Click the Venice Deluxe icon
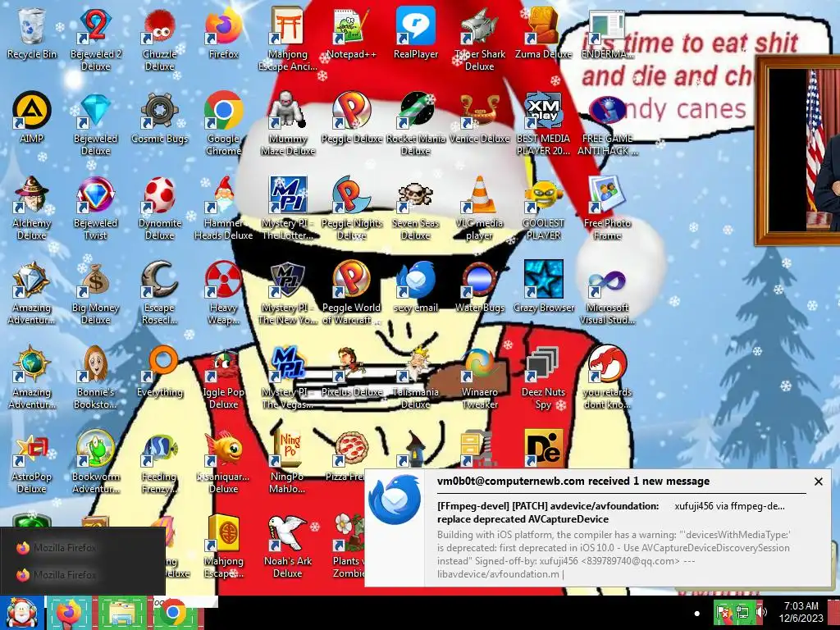This screenshot has width=840, height=630. (x=479, y=118)
